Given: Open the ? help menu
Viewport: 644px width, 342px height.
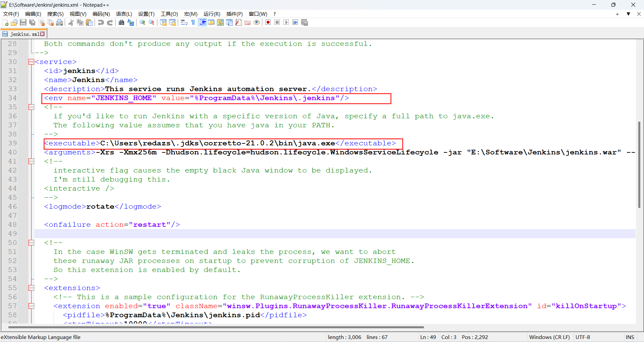Looking at the screenshot, I should pyautogui.click(x=274, y=14).
